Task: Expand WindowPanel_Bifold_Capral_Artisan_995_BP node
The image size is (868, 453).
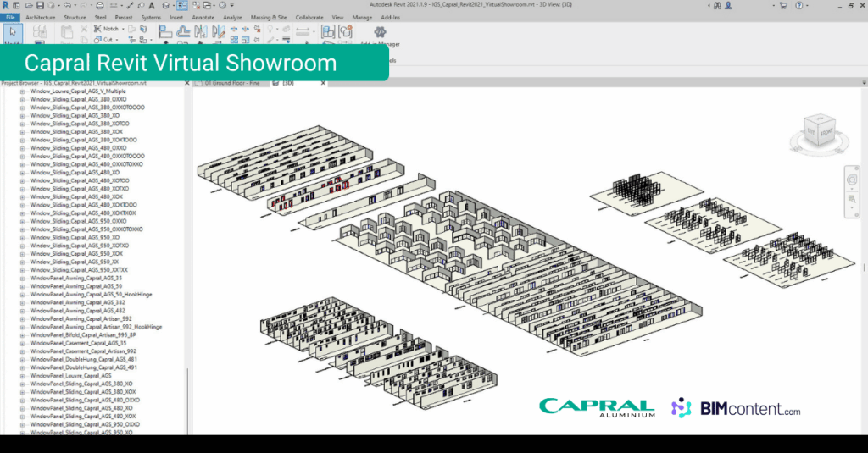Action: [x=22, y=335]
